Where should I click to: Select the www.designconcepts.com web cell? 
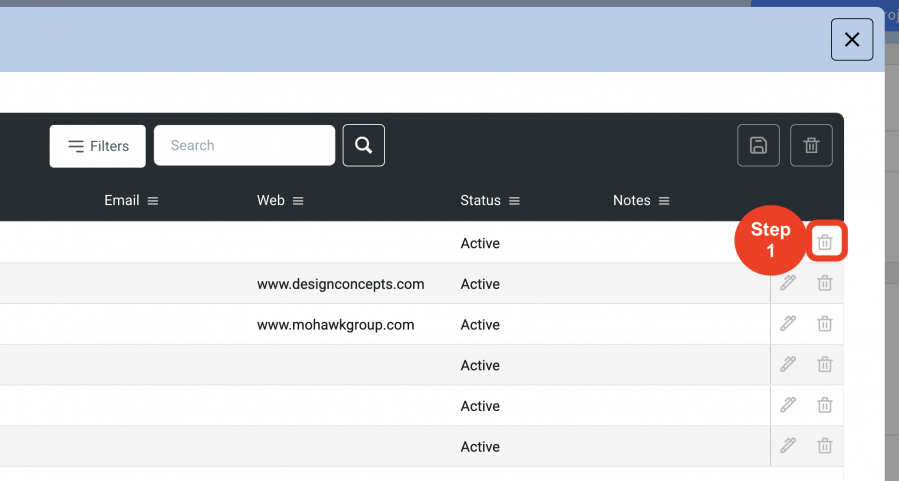[341, 284]
